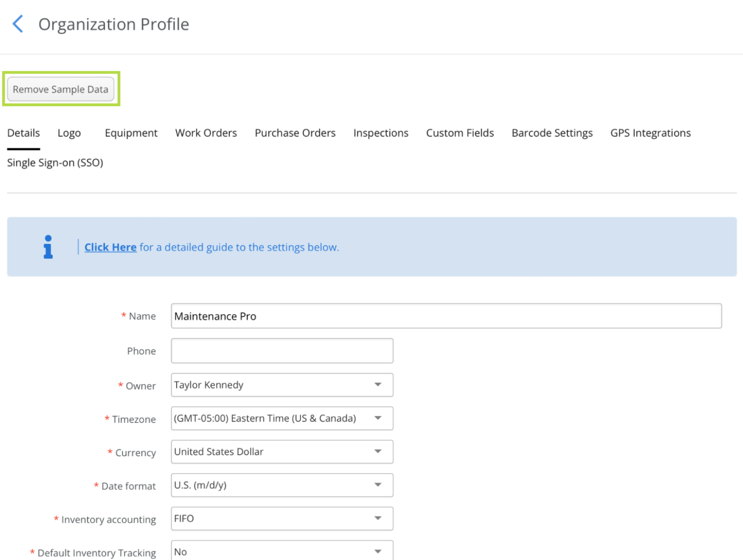
Task: Expand the Currency dropdown
Action: (x=282, y=452)
